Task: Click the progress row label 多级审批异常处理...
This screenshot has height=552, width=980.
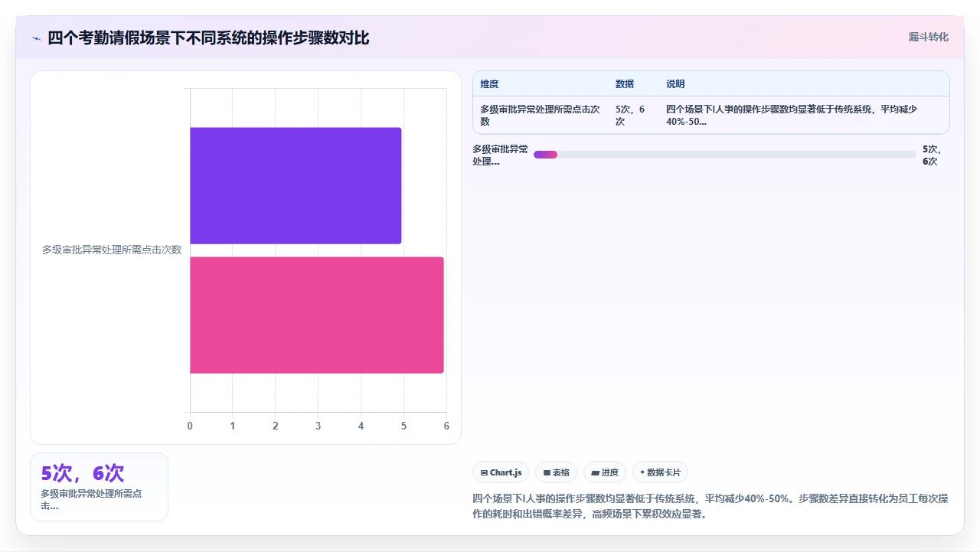Action: (500, 155)
